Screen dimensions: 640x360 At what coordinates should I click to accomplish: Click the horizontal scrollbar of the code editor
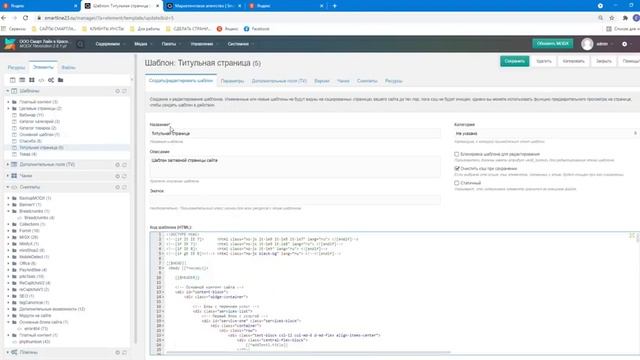click(x=308, y=352)
